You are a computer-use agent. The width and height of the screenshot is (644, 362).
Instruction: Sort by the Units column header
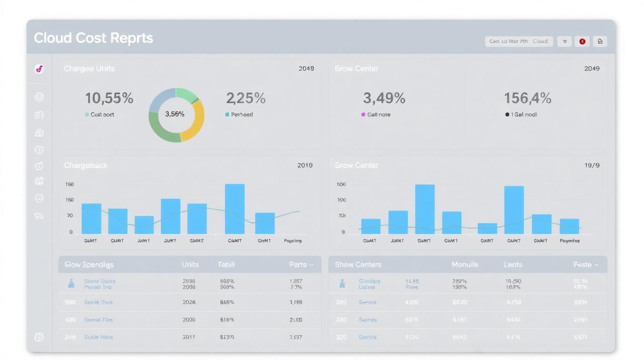pyautogui.click(x=189, y=264)
